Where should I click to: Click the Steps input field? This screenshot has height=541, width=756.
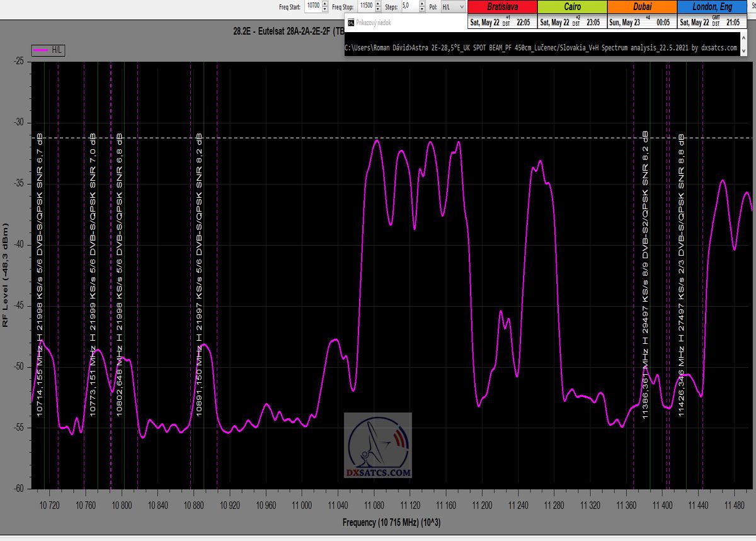(409, 6)
